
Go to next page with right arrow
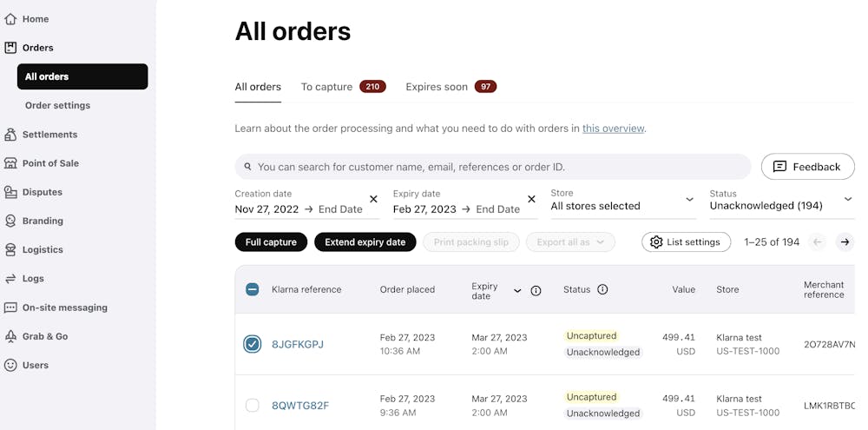click(845, 242)
